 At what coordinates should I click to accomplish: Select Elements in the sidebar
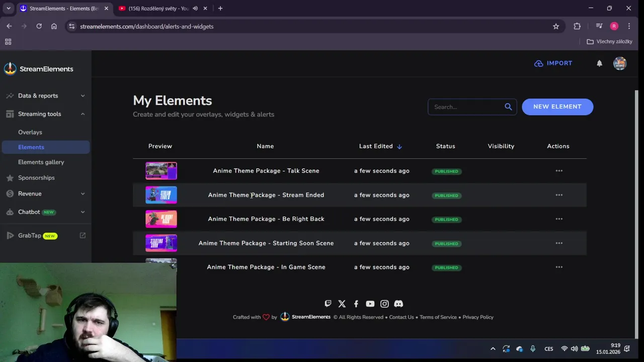coord(46,147)
